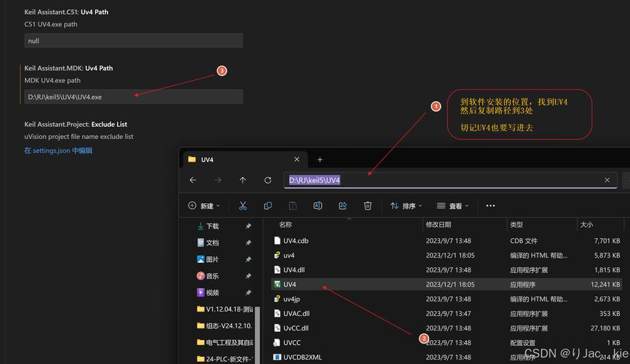Click the Share icon in toolbar

tap(343, 206)
